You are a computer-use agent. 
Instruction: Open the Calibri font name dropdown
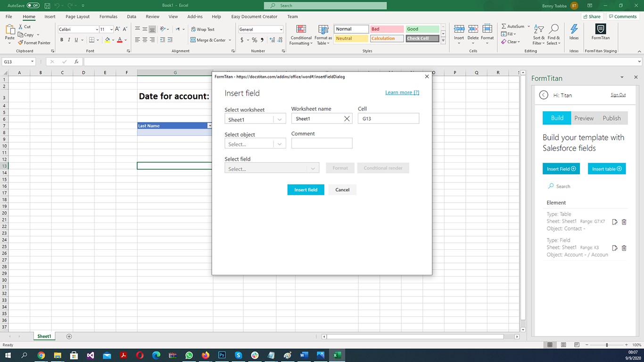pos(97,29)
